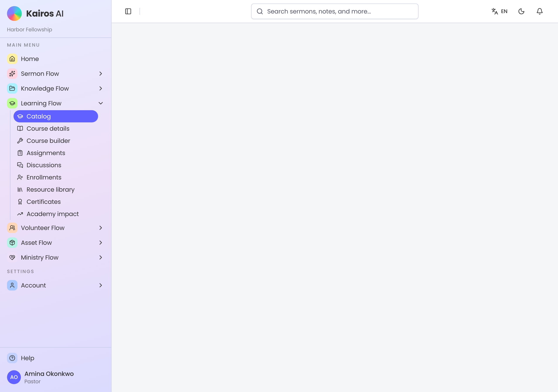Screen dimensions: 558x392
Task: Click the Kairos AI rainbow logo
Action: pyautogui.click(x=14, y=14)
